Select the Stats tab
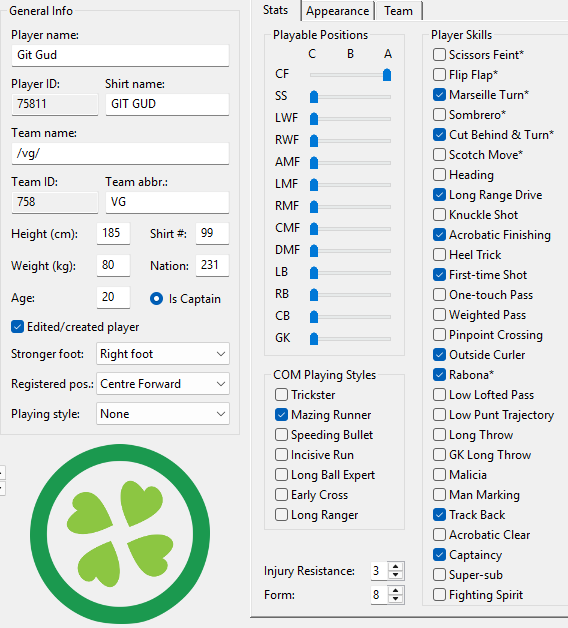The image size is (568, 628). click(276, 10)
